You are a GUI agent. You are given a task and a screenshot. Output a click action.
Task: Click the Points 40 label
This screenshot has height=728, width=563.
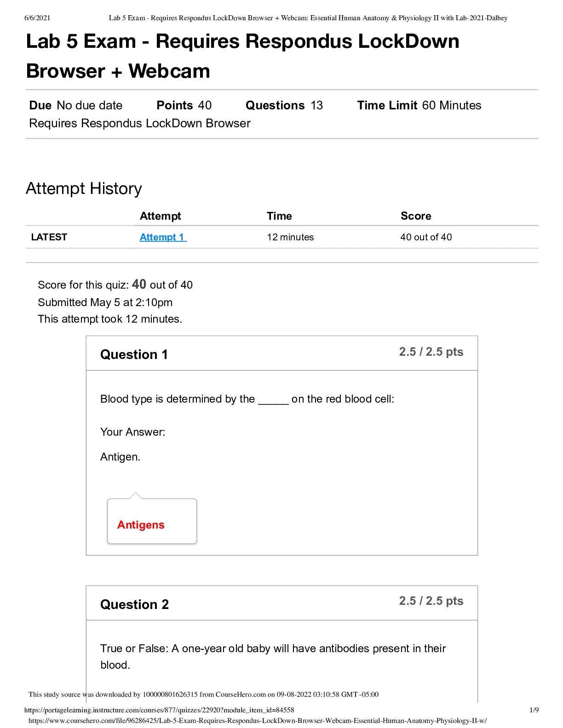tap(184, 105)
